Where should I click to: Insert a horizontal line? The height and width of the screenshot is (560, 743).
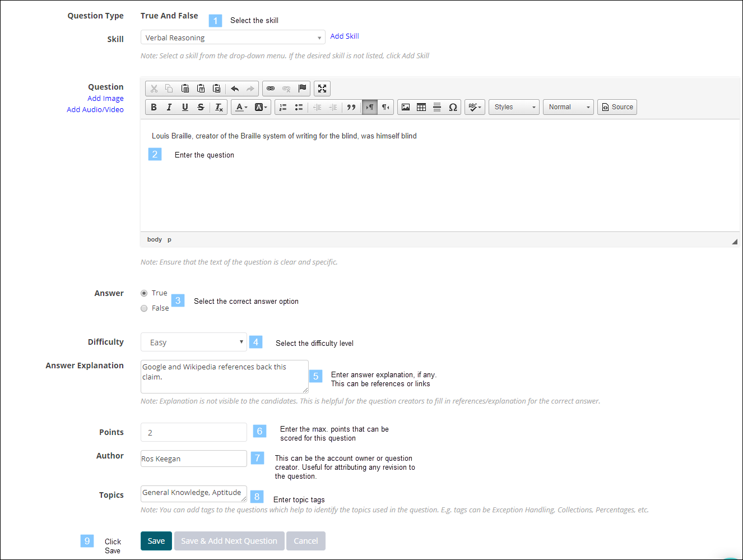coord(437,107)
